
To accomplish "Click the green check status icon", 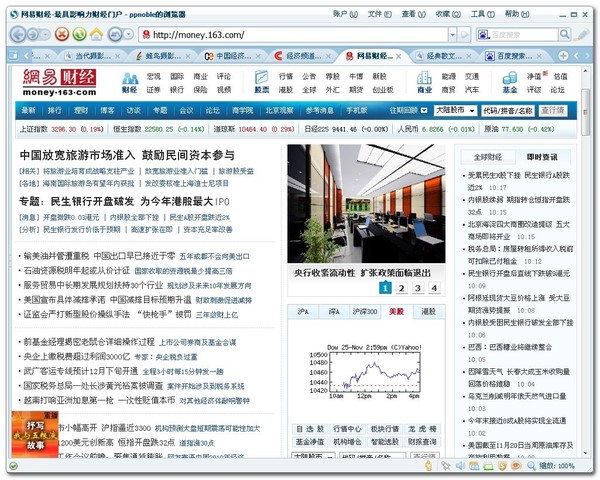I will (x=13, y=466).
